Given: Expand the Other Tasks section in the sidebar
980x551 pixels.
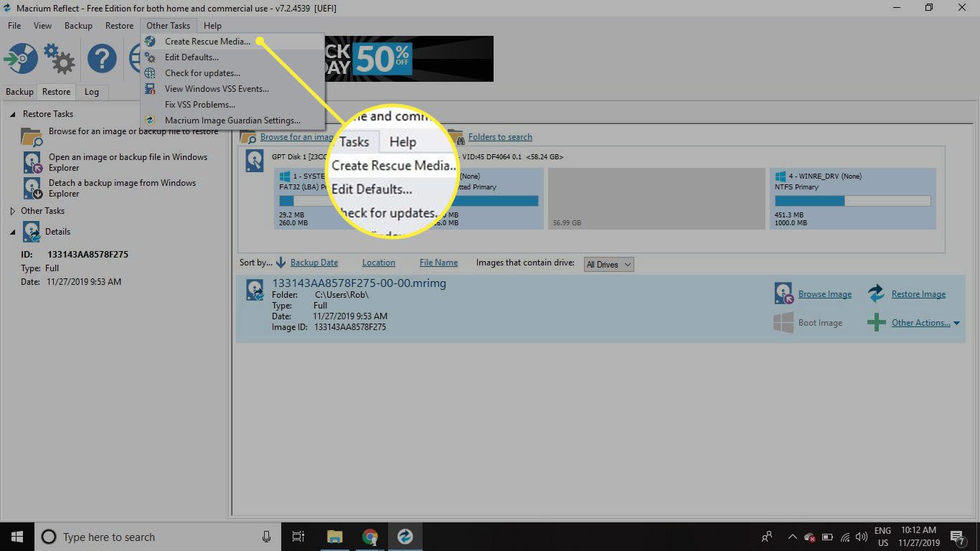Looking at the screenshot, I should point(13,211).
